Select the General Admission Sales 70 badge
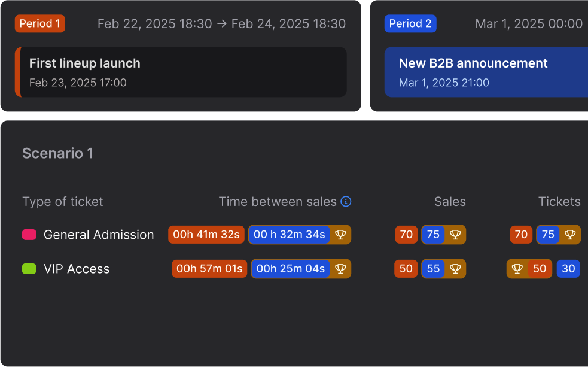The image size is (588, 367). click(x=406, y=235)
